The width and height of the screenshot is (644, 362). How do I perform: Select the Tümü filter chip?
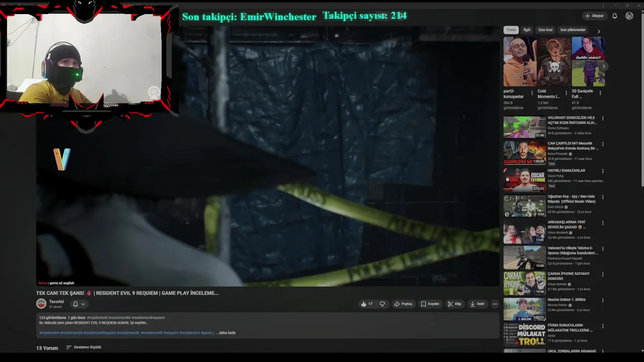[511, 30]
